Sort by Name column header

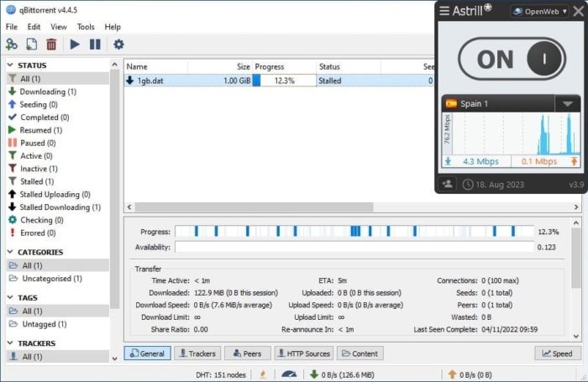[156, 66]
